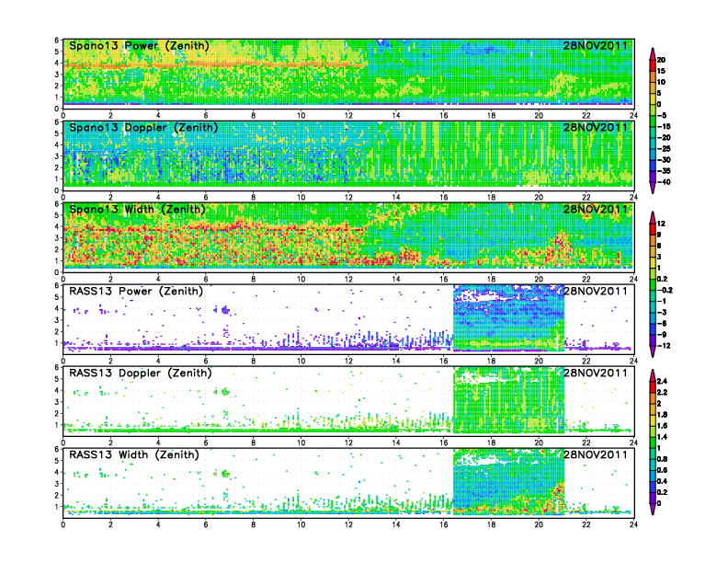Click the purple -40 to -35 segment, top colorbar
This screenshot has height=563, width=728.
coord(653,177)
